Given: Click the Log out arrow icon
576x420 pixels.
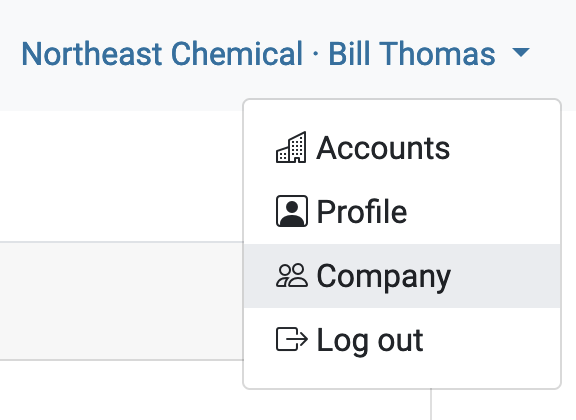Looking at the screenshot, I should pos(292,339).
